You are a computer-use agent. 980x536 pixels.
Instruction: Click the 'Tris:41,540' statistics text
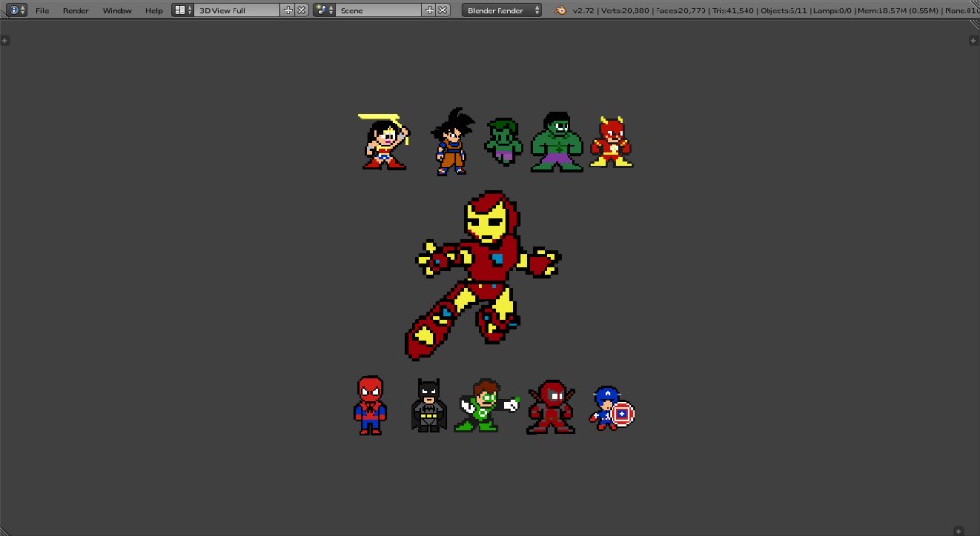[x=733, y=11]
